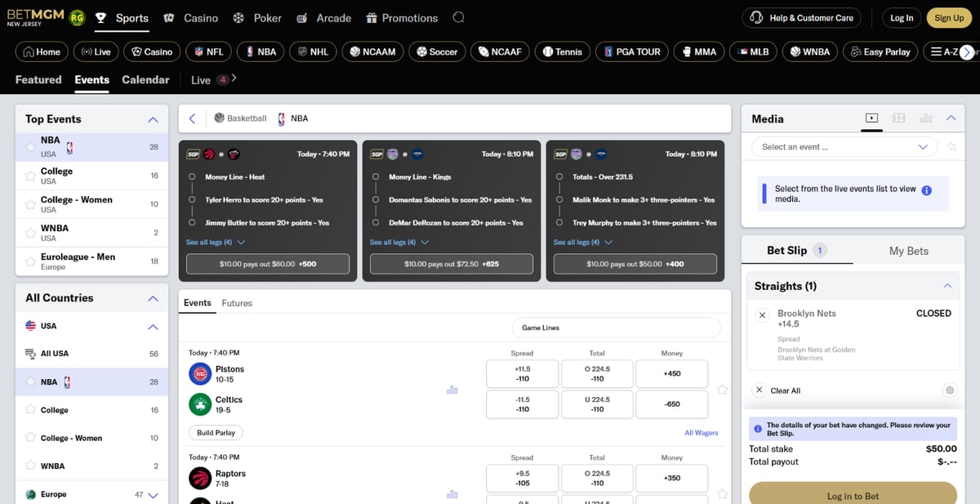The height and width of the screenshot is (504, 980).
Task: Add the +625 same game parlay
Action: click(x=452, y=264)
